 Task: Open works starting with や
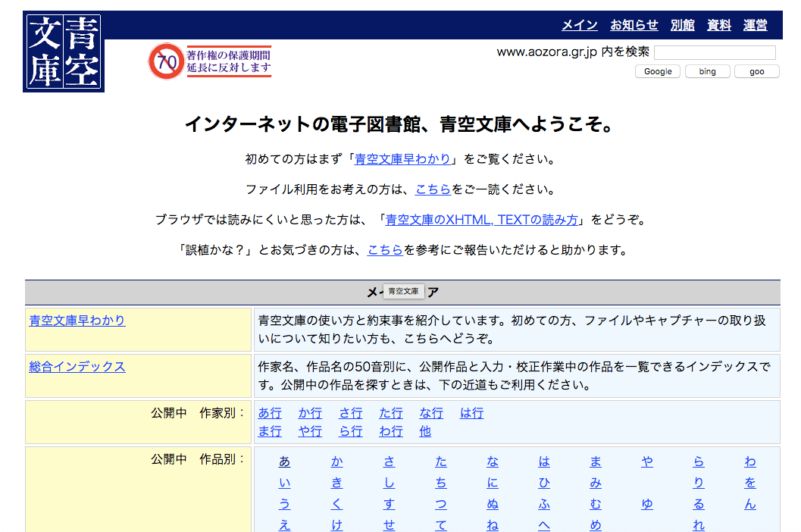point(647,462)
